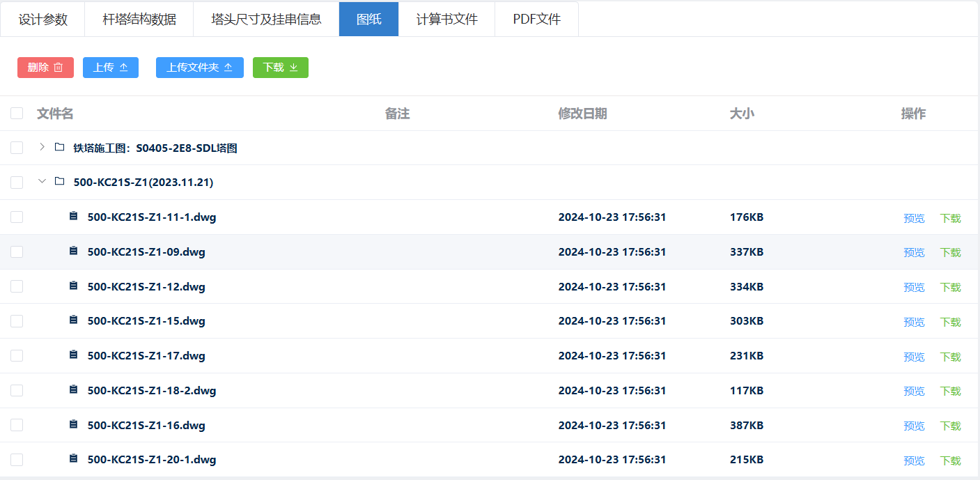Viewport: 980px width, 480px height.
Task: Click folder icon of 500-KC21S-Z1(2023.11.21)
Action: (x=59, y=181)
